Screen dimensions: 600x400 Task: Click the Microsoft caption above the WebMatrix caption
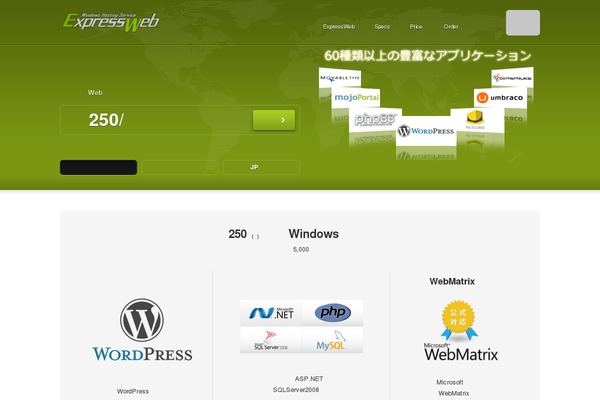pyautogui.click(x=450, y=382)
